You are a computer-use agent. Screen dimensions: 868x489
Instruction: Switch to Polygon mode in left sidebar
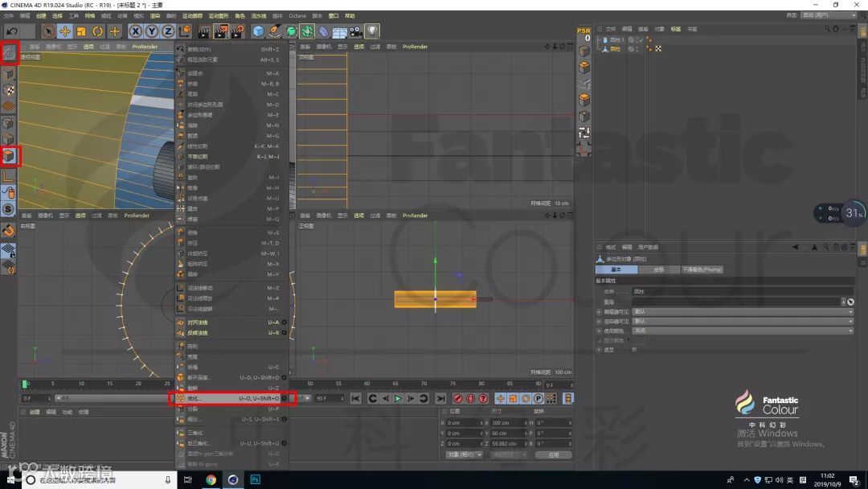tap(9, 155)
